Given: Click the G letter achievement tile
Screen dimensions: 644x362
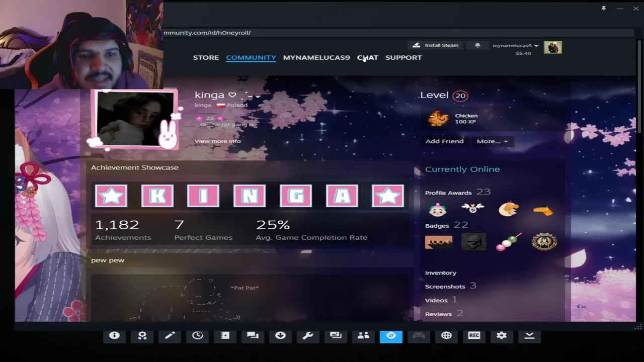Looking at the screenshot, I should tap(296, 196).
